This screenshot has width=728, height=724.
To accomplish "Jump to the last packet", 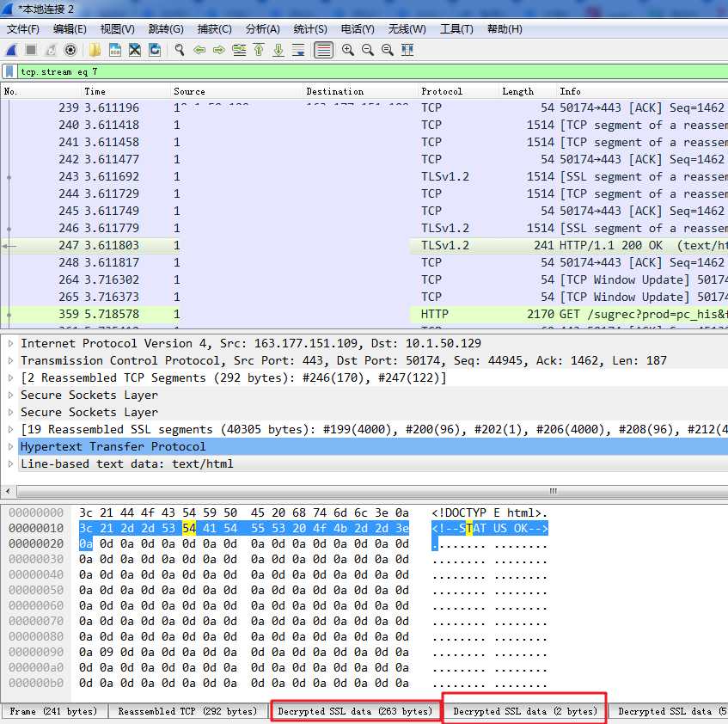I will click(x=278, y=50).
